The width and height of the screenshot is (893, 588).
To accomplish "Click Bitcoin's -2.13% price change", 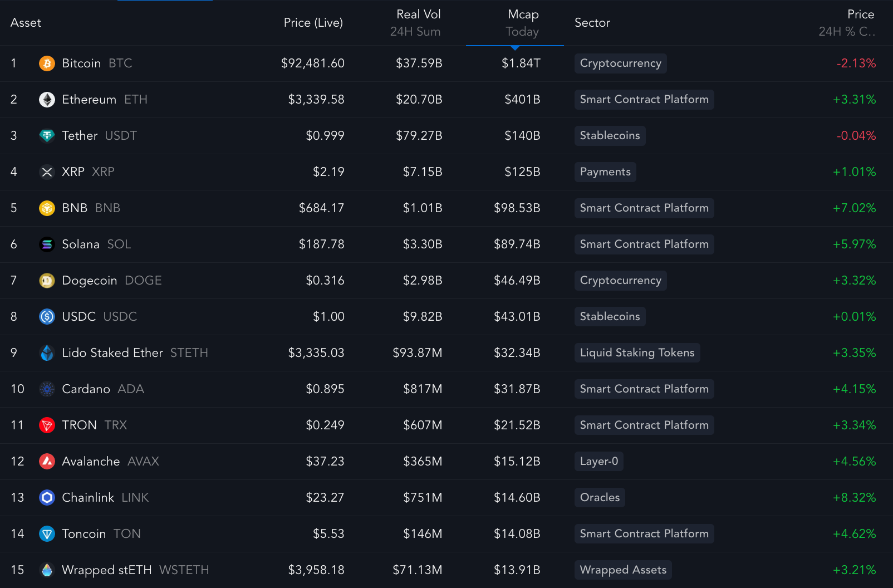I will (x=856, y=63).
